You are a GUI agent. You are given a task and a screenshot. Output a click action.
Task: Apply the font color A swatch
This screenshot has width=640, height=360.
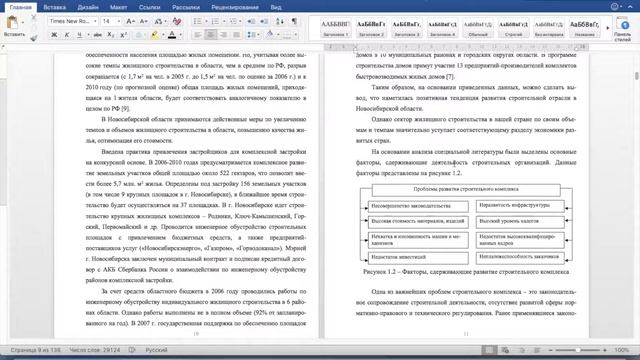[172, 35]
